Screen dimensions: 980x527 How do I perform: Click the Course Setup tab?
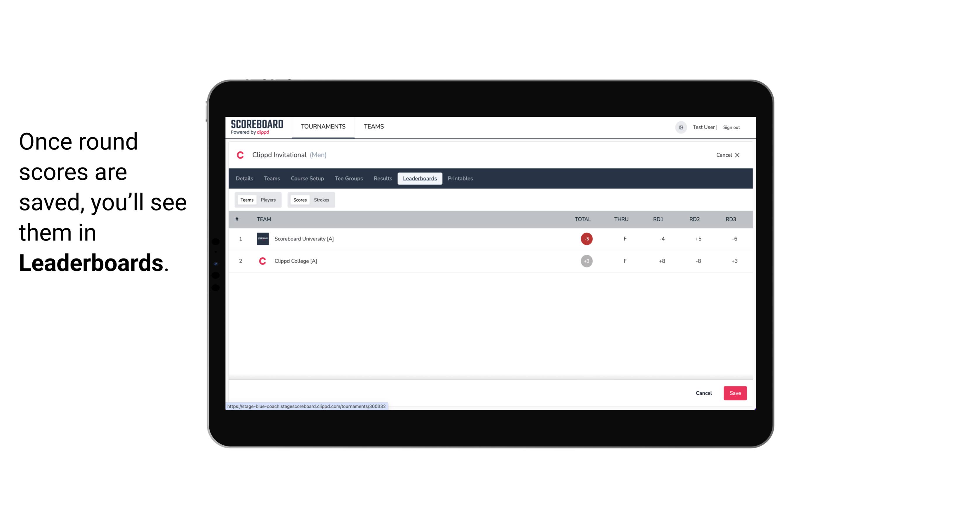[x=307, y=179]
